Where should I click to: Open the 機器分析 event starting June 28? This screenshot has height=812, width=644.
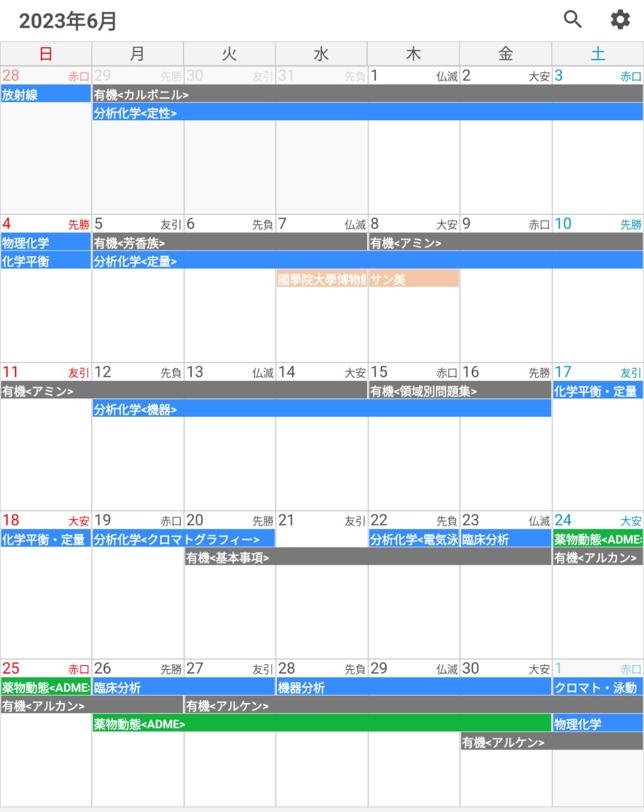tap(414, 687)
